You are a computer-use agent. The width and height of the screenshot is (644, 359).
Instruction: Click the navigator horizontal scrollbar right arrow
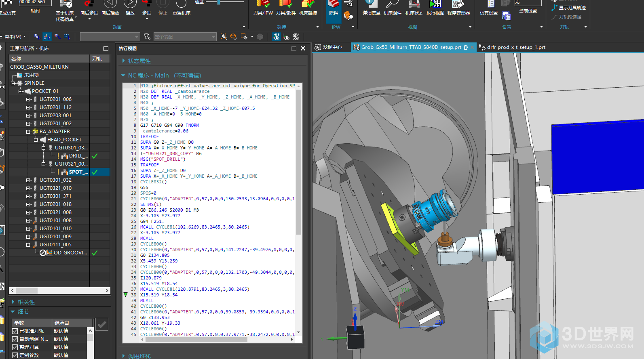(x=107, y=290)
